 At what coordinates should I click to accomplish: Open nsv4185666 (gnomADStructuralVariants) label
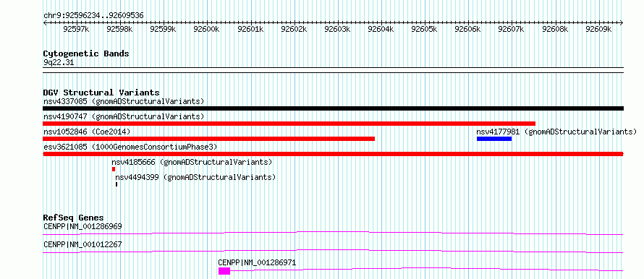pos(192,162)
